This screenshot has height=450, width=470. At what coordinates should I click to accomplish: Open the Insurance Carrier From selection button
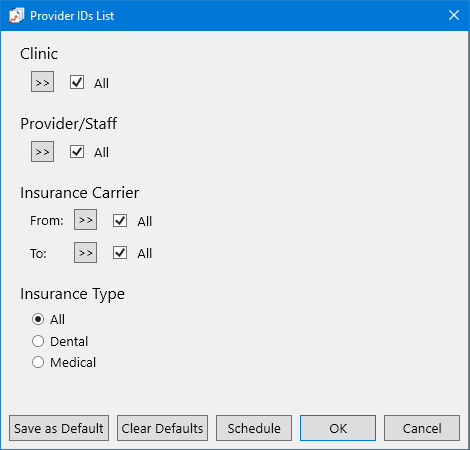85,220
